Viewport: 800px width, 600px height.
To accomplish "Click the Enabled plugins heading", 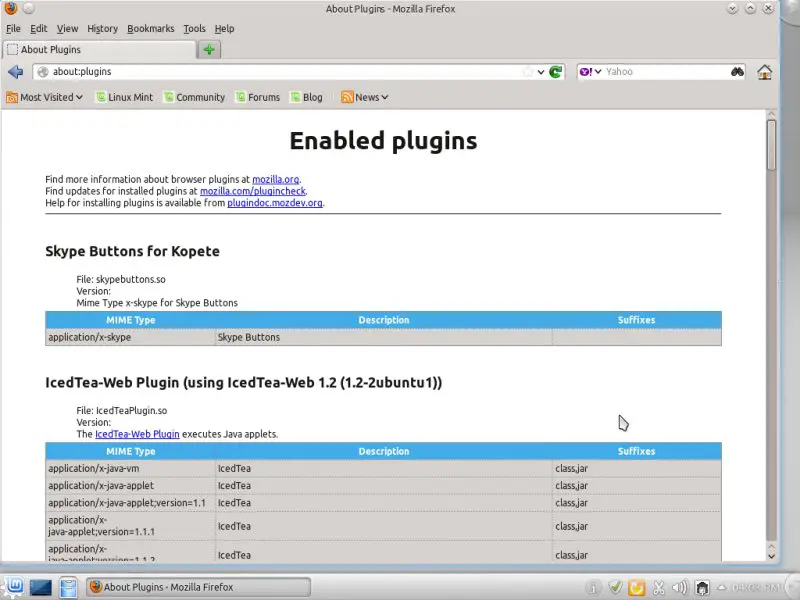I will (x=383, y=141).
